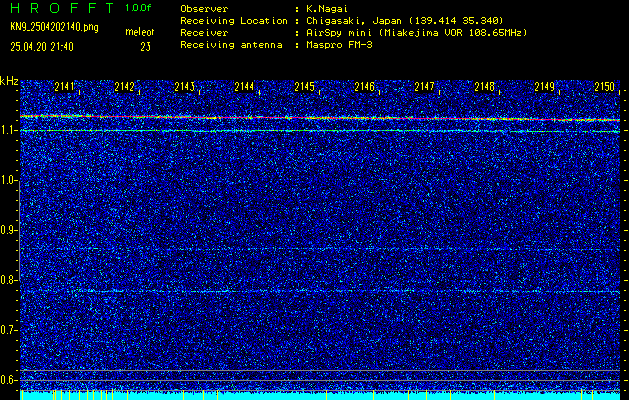This screenshot has height=400, width=629.
Task: Click the meteor count value 23
Action: [146, 47]
